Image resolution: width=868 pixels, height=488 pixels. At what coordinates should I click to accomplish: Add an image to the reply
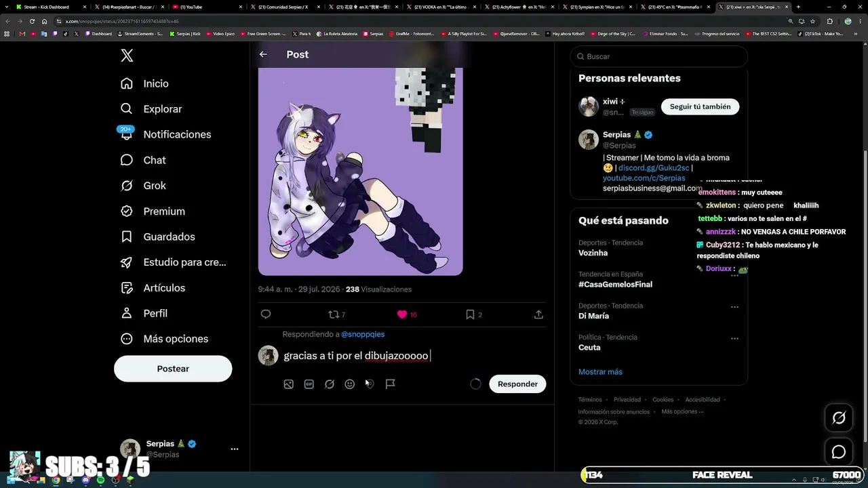(x=289, y=384)
